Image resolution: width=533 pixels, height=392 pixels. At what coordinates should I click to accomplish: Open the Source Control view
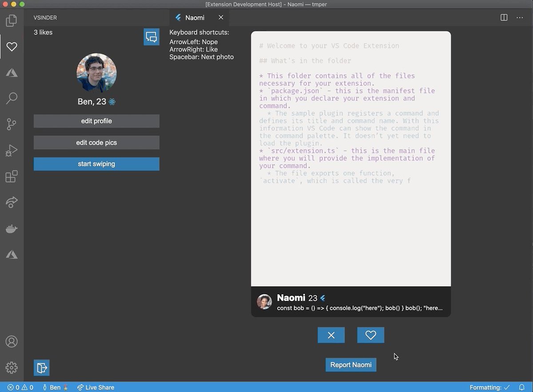(x=12, y=125)
